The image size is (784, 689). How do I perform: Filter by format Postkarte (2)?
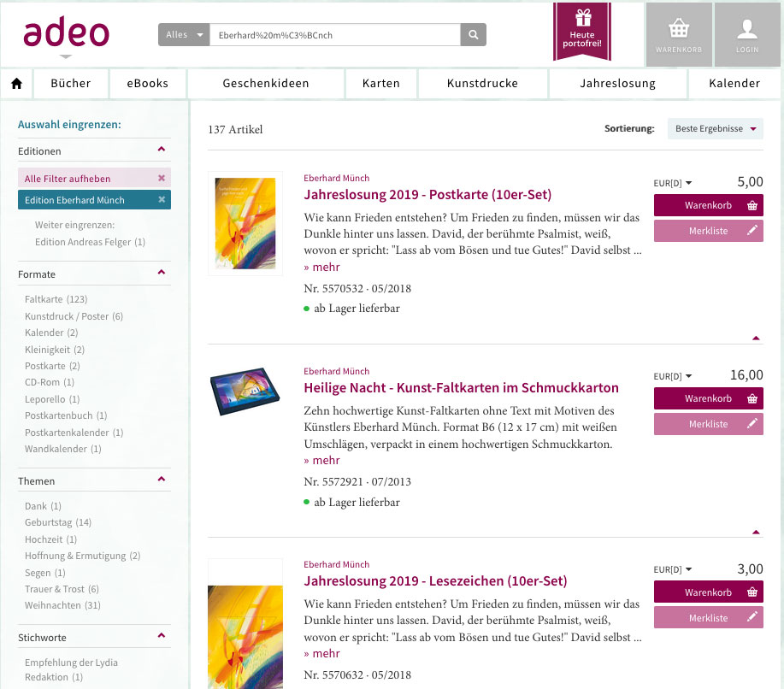tap(52, 366)
